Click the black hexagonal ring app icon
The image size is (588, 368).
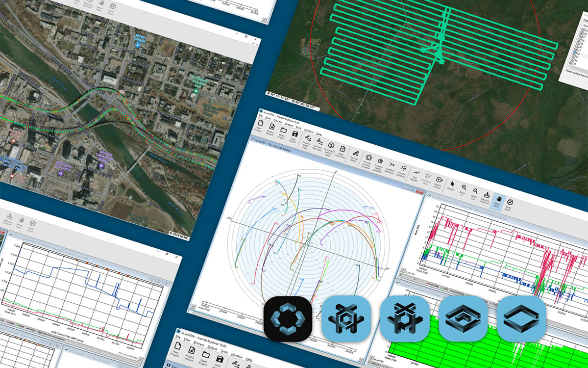pyautogui.click(x=288, y=319)
